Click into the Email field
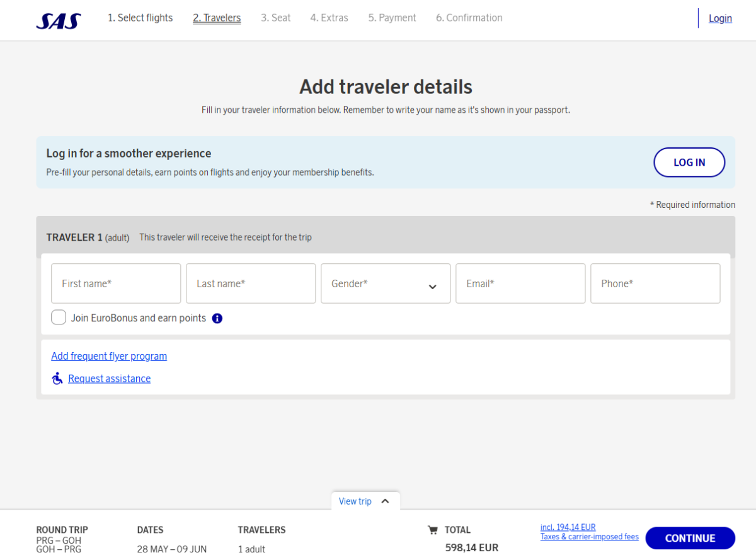The image size is (756, 560). 520,284
